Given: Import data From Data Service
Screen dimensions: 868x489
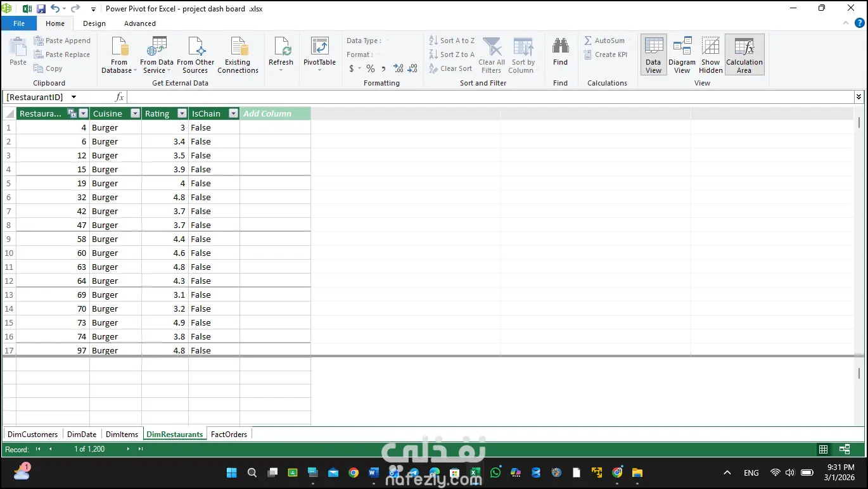Looking at the screenshot, I should point(156,55).
